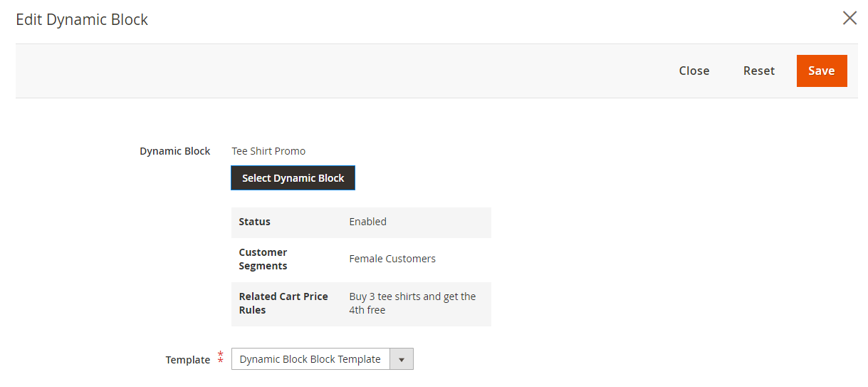Click the Enabled status value

click(368, 222)
